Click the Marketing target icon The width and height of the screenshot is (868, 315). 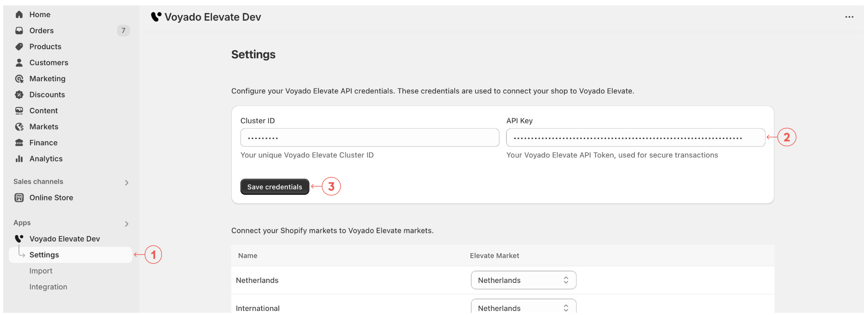tap(19, 79)
